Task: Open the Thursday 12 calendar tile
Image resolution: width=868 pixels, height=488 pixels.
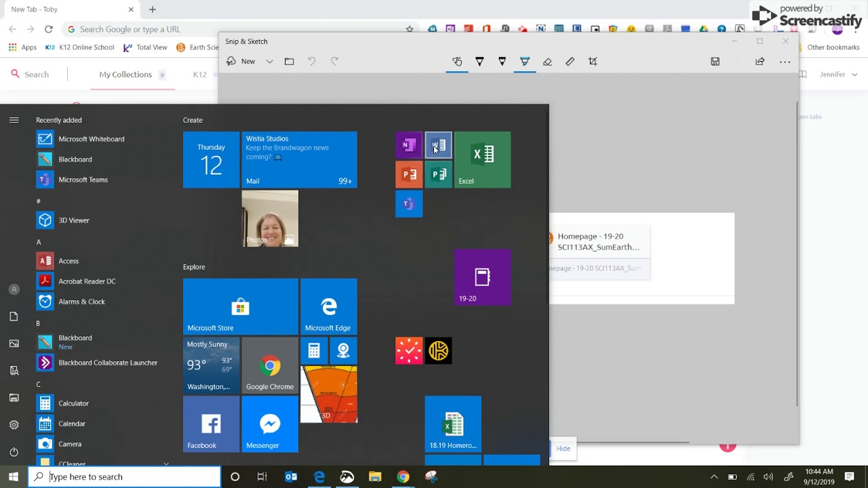Action: tap(211, 160)
